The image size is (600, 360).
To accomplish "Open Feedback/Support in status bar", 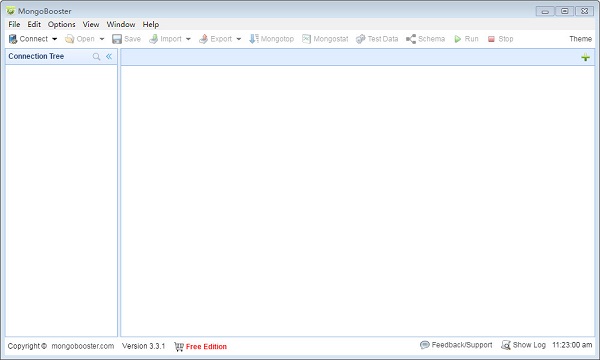I will (456, 345).
